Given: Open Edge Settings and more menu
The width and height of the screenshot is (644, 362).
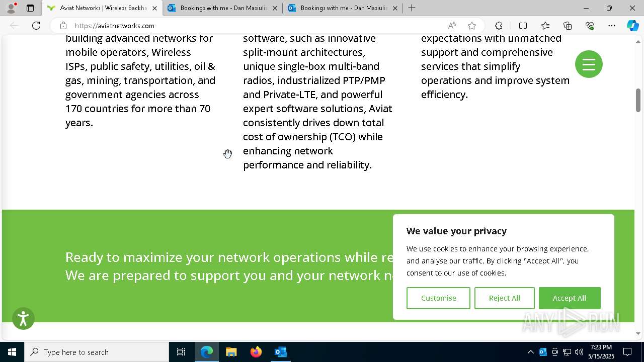Looking at the screenshot, I should (612, 26).
